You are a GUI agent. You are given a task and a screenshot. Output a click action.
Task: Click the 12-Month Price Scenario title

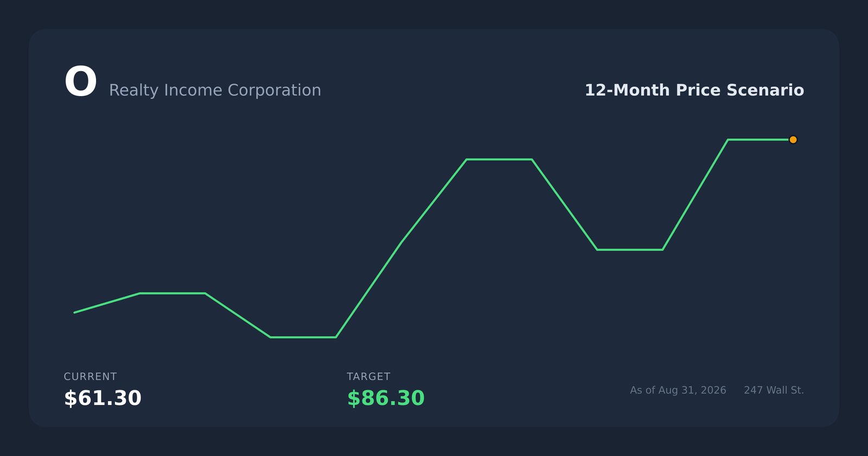(694, 90)
